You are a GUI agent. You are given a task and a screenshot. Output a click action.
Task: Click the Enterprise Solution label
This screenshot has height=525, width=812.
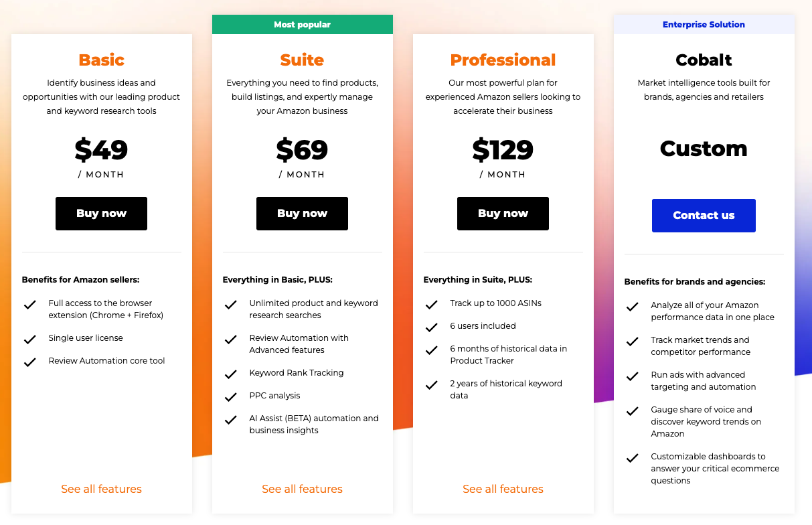point(704,25)
